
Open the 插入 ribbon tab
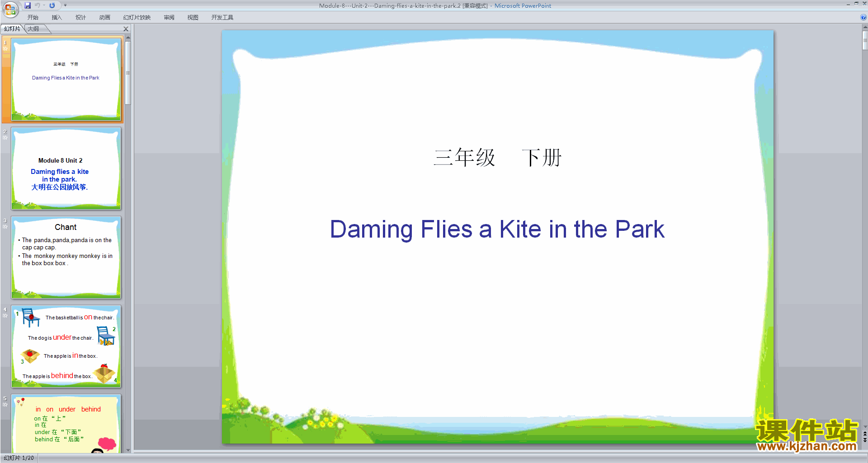pyautogui.click(x=57, y=18)
